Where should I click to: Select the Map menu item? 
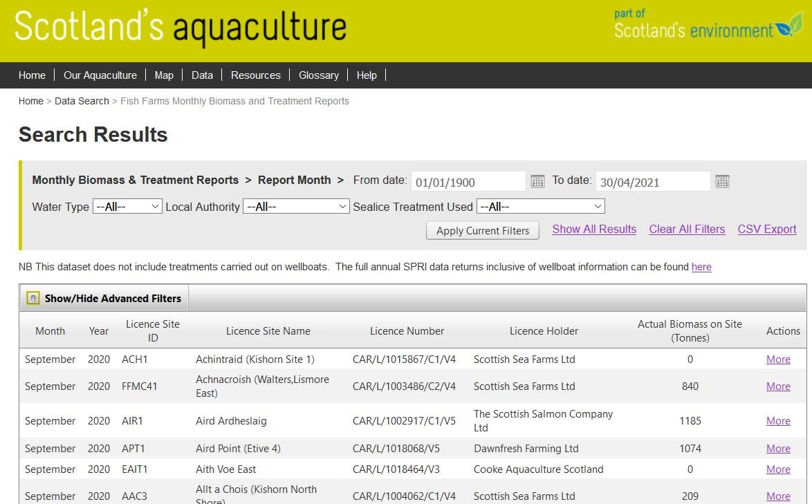[x=164, y=75]
